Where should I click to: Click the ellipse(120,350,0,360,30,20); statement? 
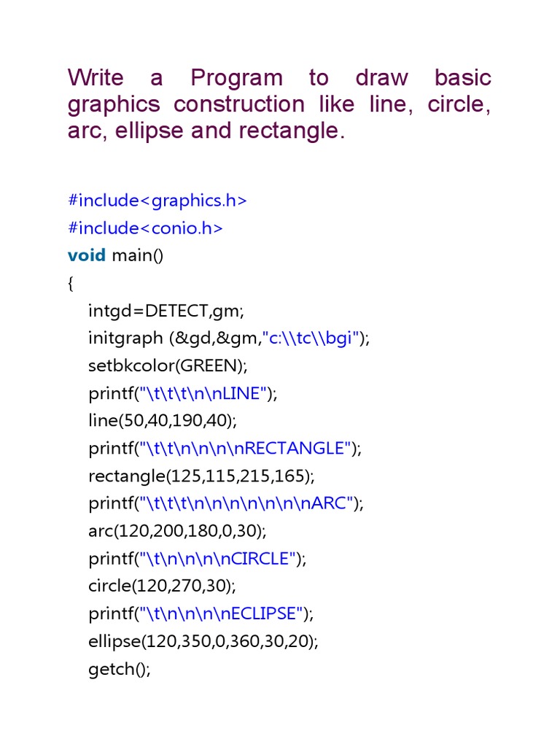click(203, 642)
